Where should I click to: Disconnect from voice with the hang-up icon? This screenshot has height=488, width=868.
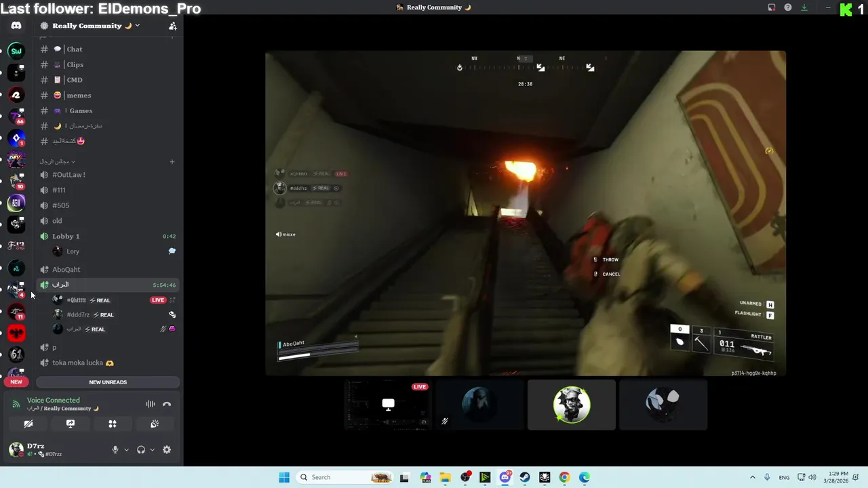point(167,404)
